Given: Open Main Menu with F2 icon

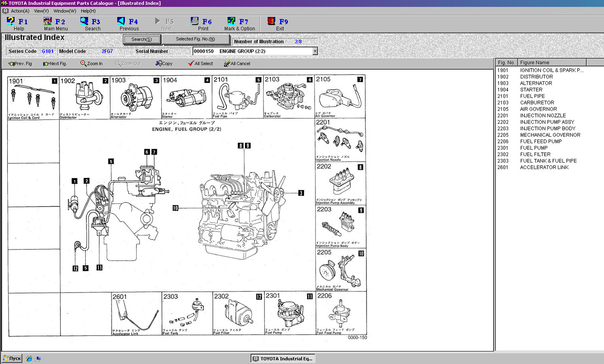Looking at the screenshot, I should [48, 21].
